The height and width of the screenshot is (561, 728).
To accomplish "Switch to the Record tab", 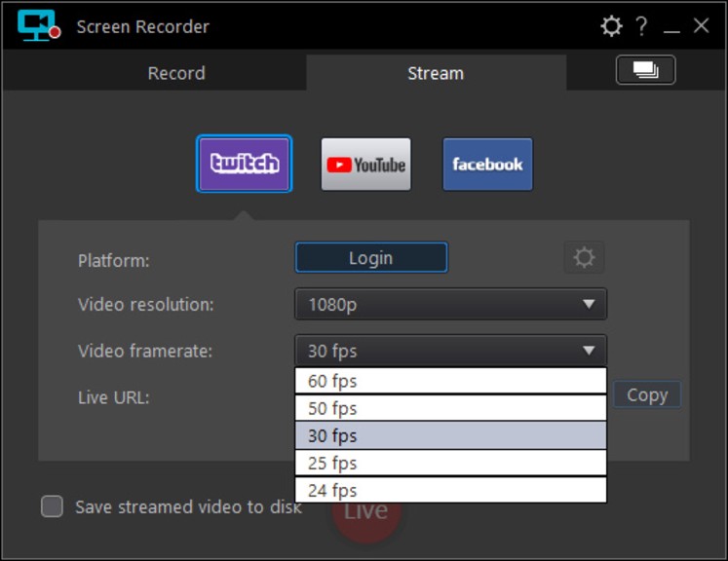I will pyautogui.click(x=176, y=73).
